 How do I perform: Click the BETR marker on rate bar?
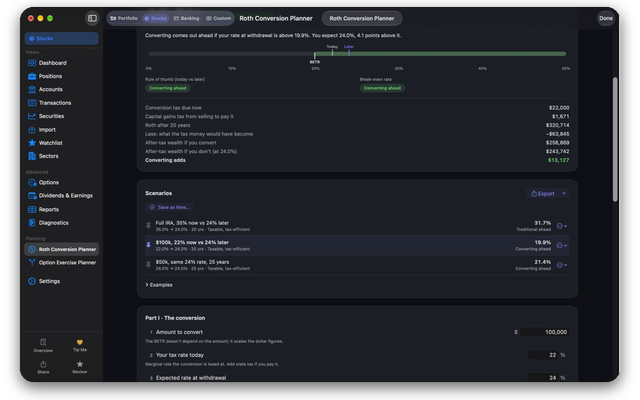point(314,57)
